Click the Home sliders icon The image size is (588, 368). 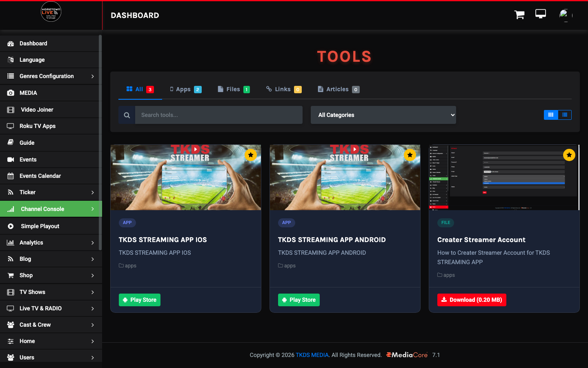tap(11, 341)
